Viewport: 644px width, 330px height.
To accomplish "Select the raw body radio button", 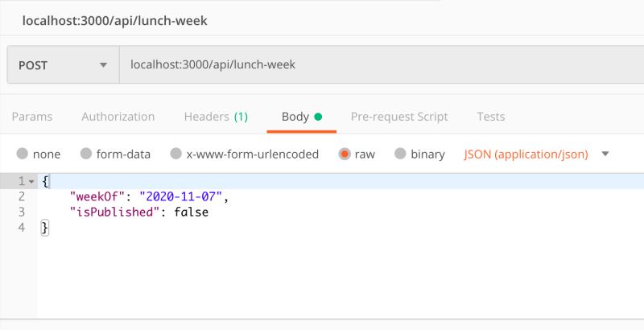I will (x=345, y=154).
